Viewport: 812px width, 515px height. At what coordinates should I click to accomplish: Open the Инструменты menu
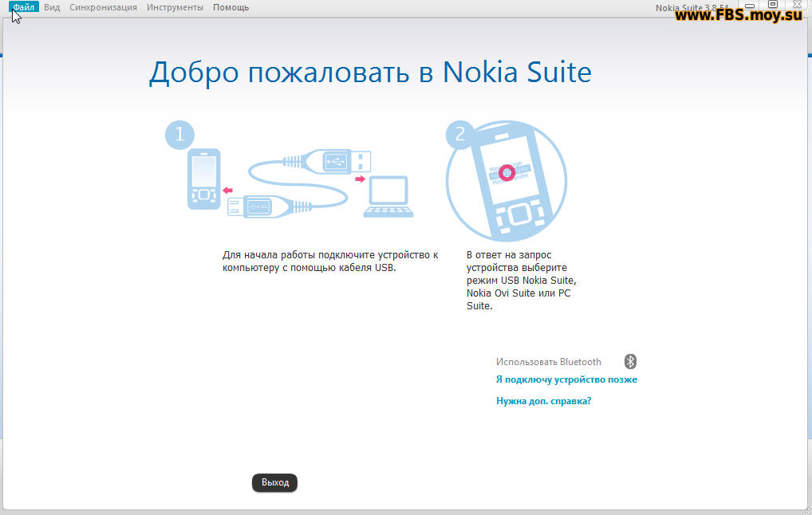coord(175,7)
